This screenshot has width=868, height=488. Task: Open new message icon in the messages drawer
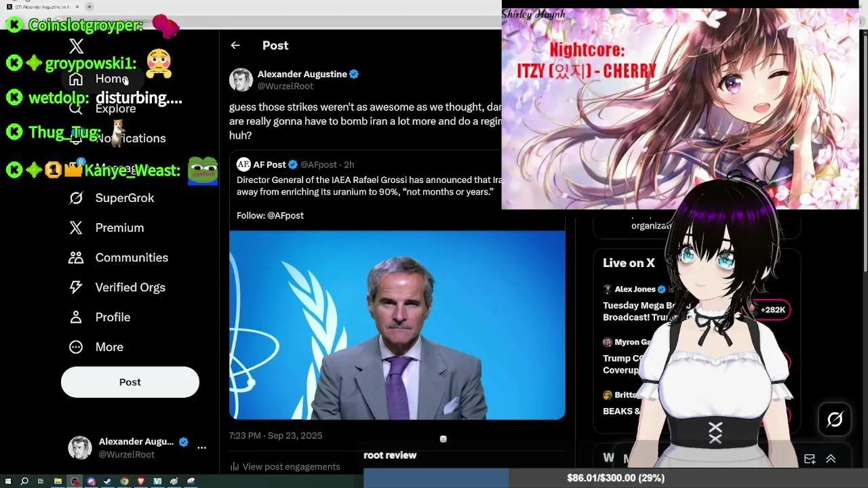[810, 459]
